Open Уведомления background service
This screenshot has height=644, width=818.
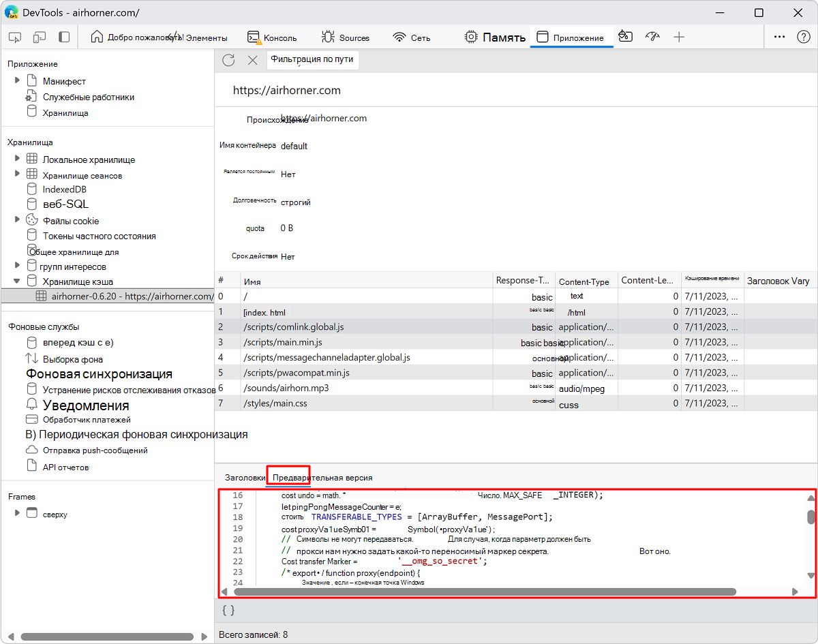click(x=85, y=405)
